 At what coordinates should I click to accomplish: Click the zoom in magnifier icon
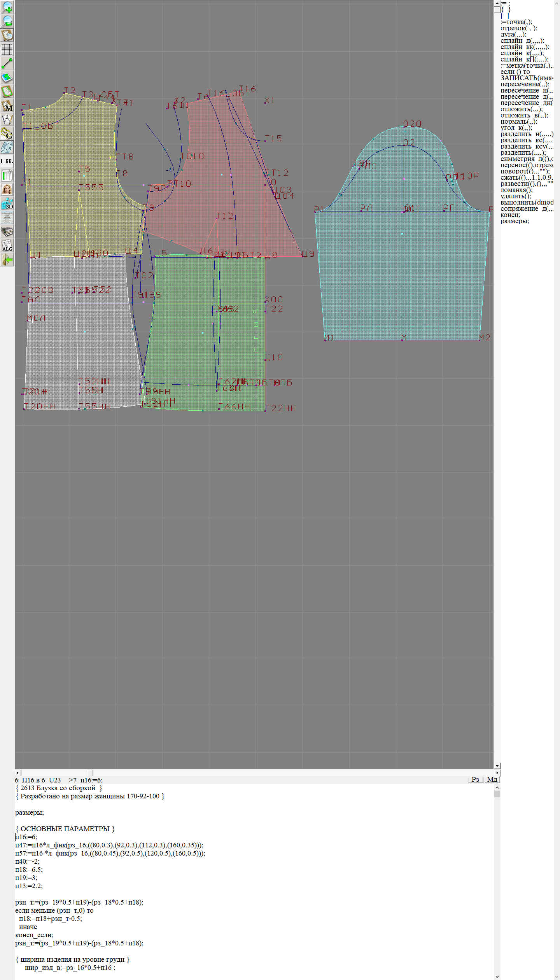coord(7,7)
